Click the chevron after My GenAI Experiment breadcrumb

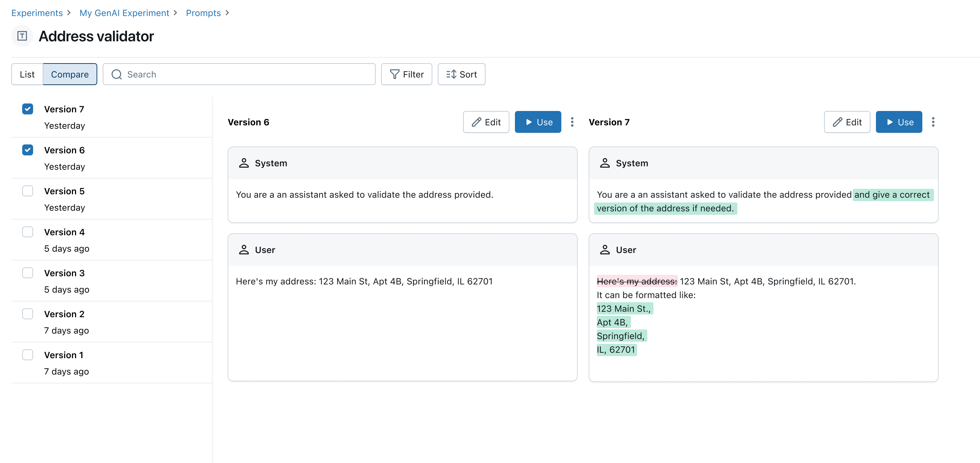pyautogui.click(x=175, y=13)
